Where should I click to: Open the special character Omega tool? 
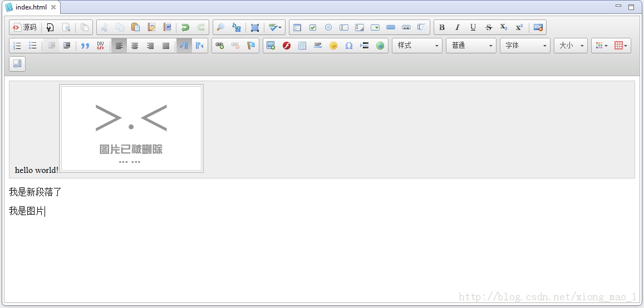pyautogui.click(x=349, y=46)
